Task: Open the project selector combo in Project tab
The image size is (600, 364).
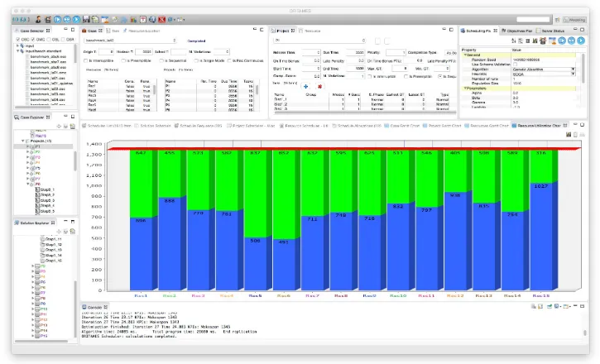Action: 319,41
